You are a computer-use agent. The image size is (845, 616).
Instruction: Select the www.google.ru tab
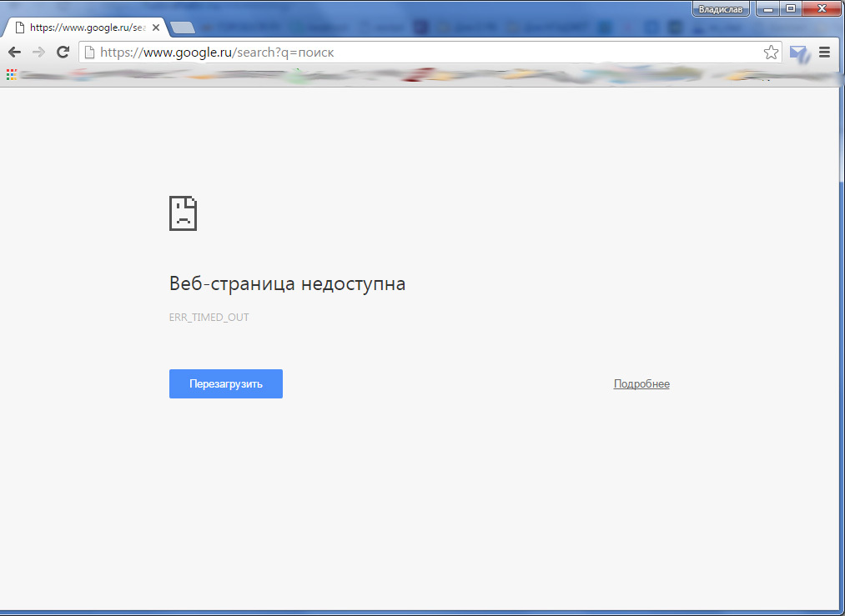coord(83,27)
